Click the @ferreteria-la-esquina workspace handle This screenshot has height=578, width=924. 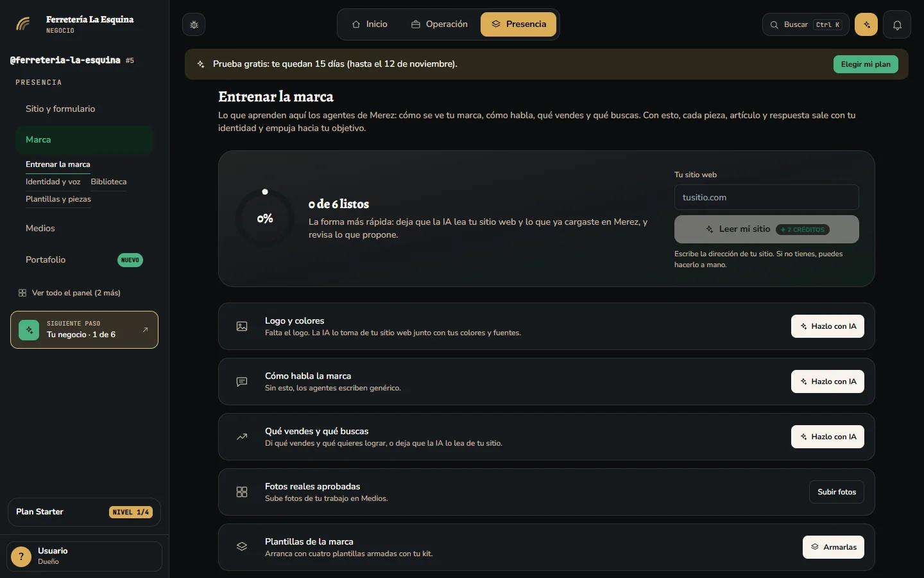[65, 60]
